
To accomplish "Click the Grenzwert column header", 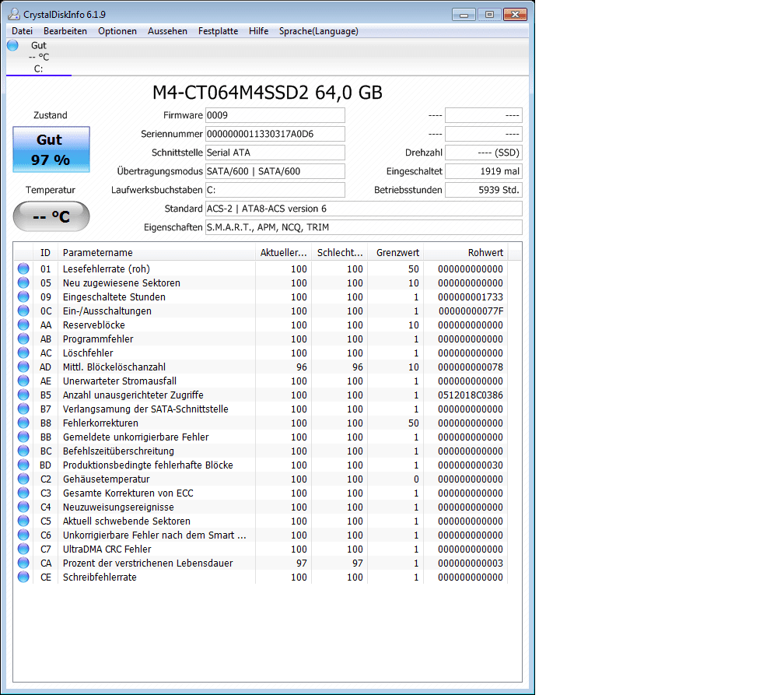I will (x=395, y=253).
